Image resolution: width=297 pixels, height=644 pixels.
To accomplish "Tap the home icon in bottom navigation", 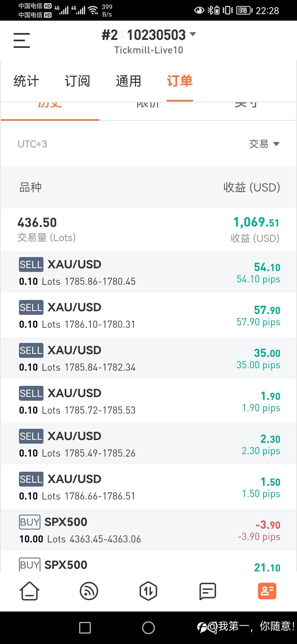I will click(x=29, y=591).
